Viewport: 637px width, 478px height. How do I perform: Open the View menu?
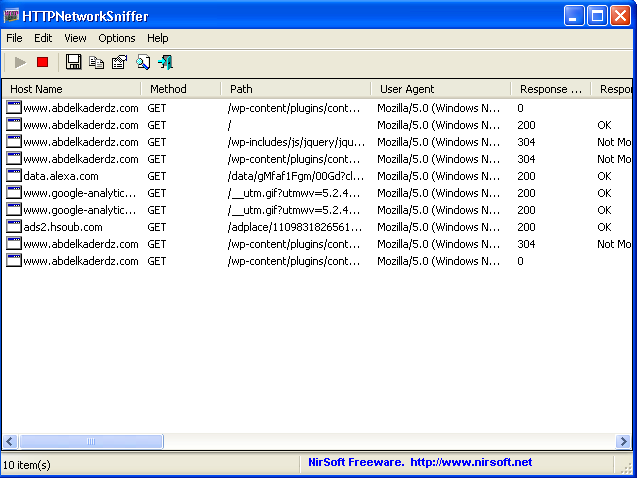coord(75,38)
